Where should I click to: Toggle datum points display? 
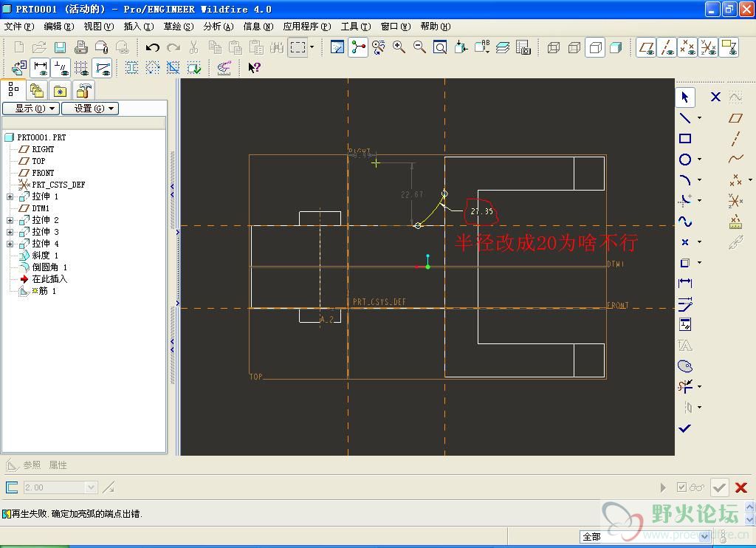[x=687, y=47]
